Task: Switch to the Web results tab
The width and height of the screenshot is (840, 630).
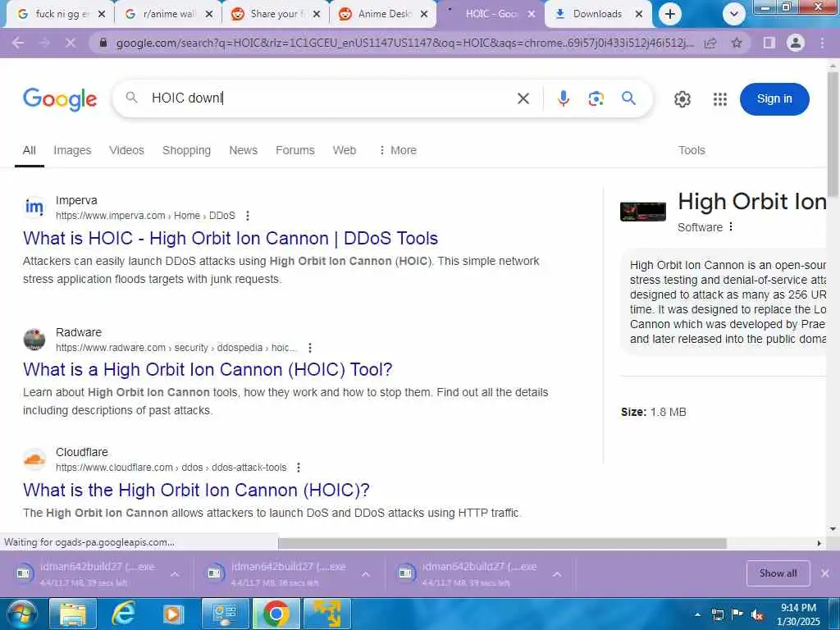Action: tap(345, 151)
